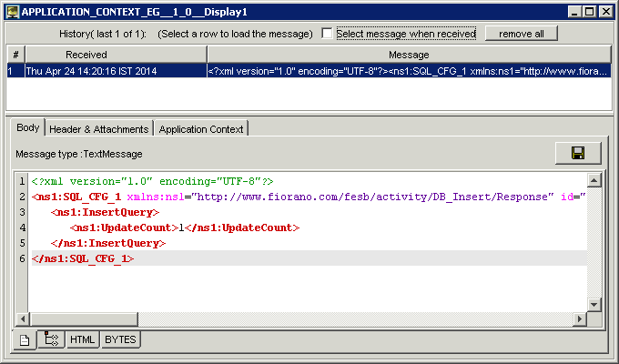Enable 'Select message when received' checkbox
Image resolution: width=619 pixels, height=364 pixels.
tap(327, 34)
